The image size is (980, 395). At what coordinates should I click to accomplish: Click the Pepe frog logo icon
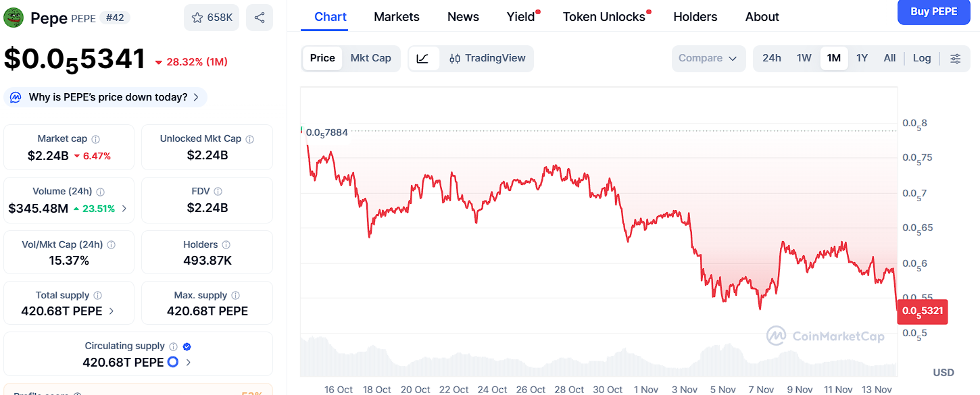coord(14,18)
